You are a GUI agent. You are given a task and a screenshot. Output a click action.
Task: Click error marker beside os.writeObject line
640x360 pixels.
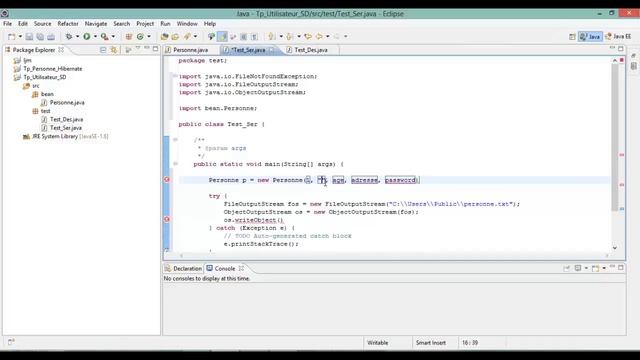[x=167, y=219]
